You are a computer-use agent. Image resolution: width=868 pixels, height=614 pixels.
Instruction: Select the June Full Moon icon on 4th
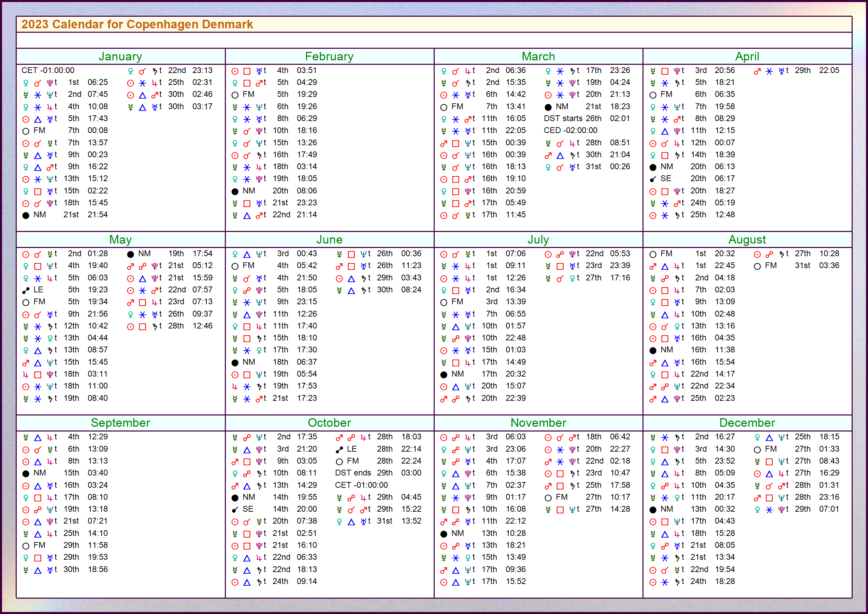[x=235, y=266]
